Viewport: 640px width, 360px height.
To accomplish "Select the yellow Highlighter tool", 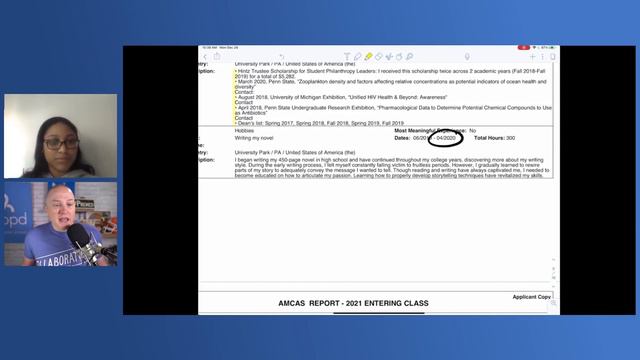I will (x=368, y=57).
